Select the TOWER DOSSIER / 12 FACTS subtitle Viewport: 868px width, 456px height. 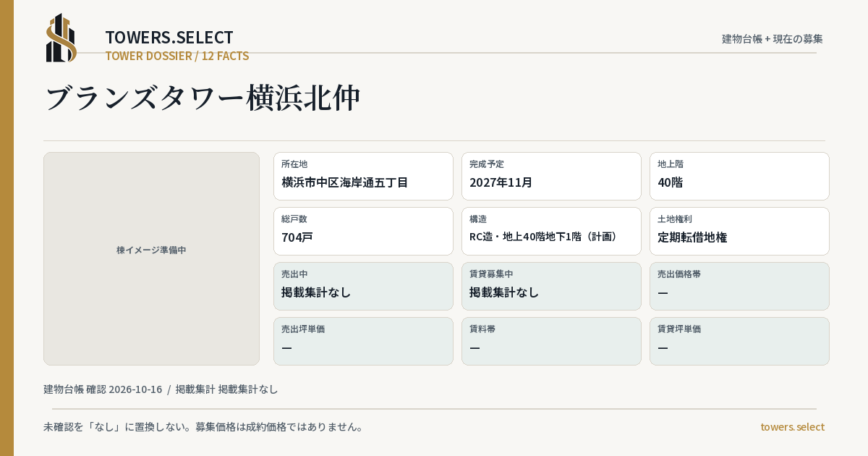pos(177,56)
